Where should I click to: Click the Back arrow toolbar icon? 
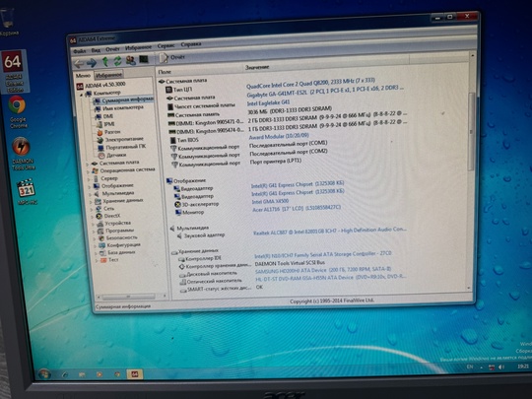click(x=79, y=63)
